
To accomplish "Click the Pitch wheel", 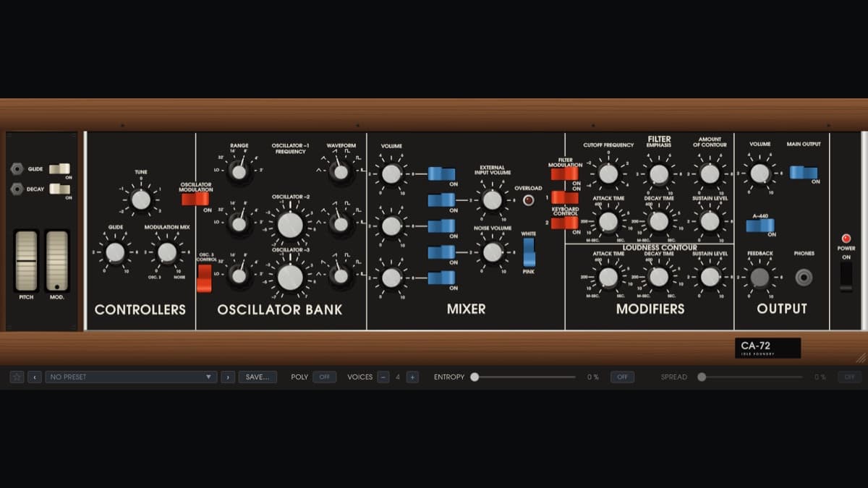I will click(27, 261).
